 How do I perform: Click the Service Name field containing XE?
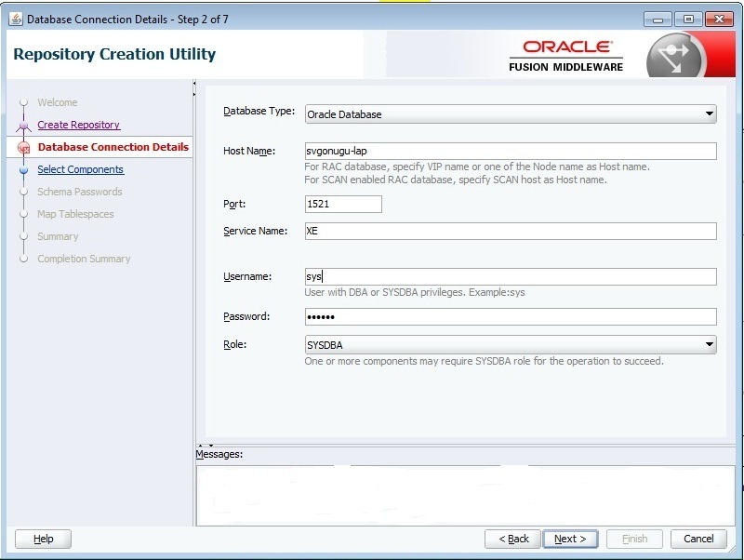pos(510,232)
